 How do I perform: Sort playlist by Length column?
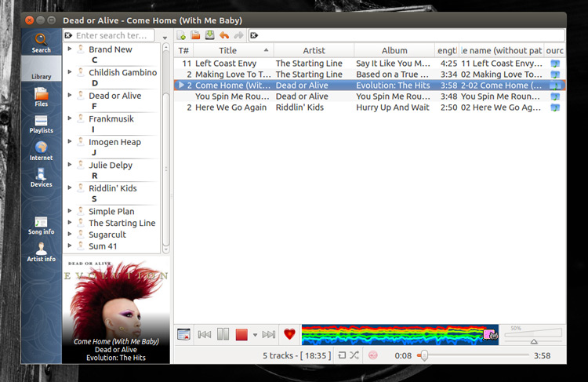pyautogui.click(x=447, y=50)
